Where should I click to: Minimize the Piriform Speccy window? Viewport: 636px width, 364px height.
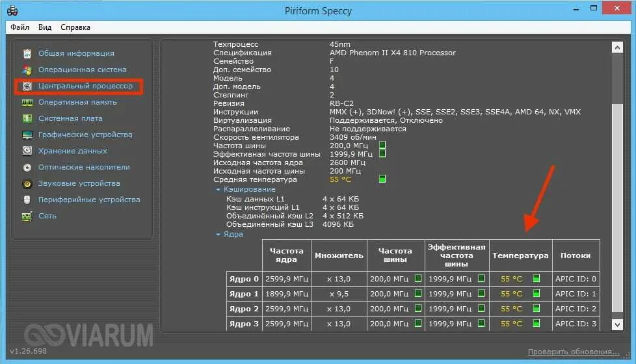(576, 9)
